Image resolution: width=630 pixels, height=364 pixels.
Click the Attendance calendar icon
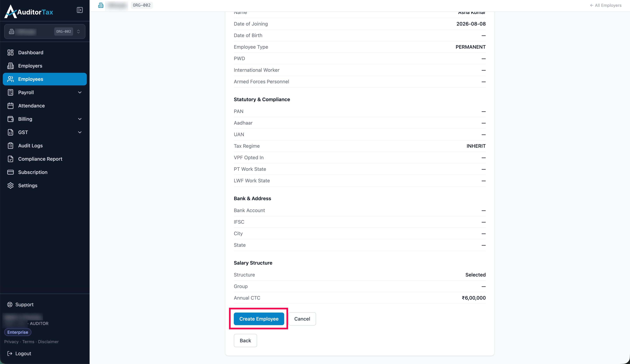pyautogui.click(x=10, y=106)
